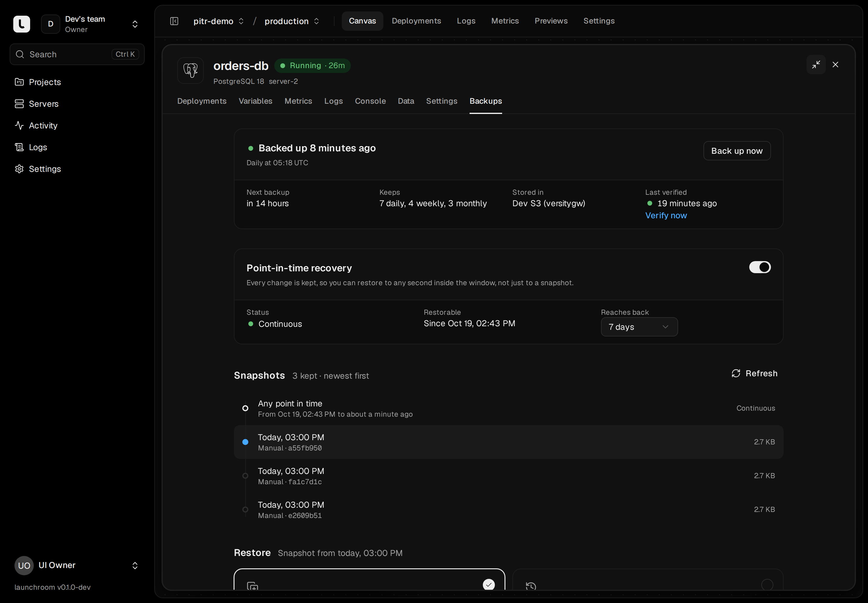Screen dimensions: 868x603
Task: Open the orders-db Backups tab
Action: [x=485, y=101]
